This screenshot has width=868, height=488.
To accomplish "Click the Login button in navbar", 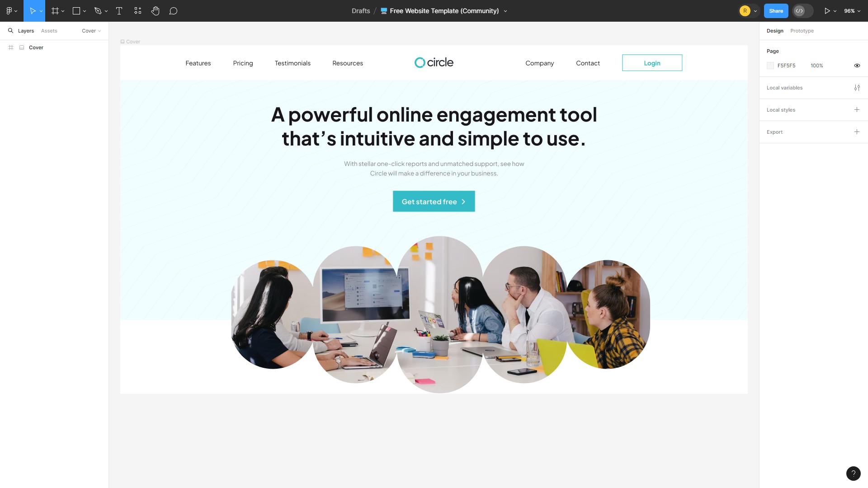I will click(651, 62).
